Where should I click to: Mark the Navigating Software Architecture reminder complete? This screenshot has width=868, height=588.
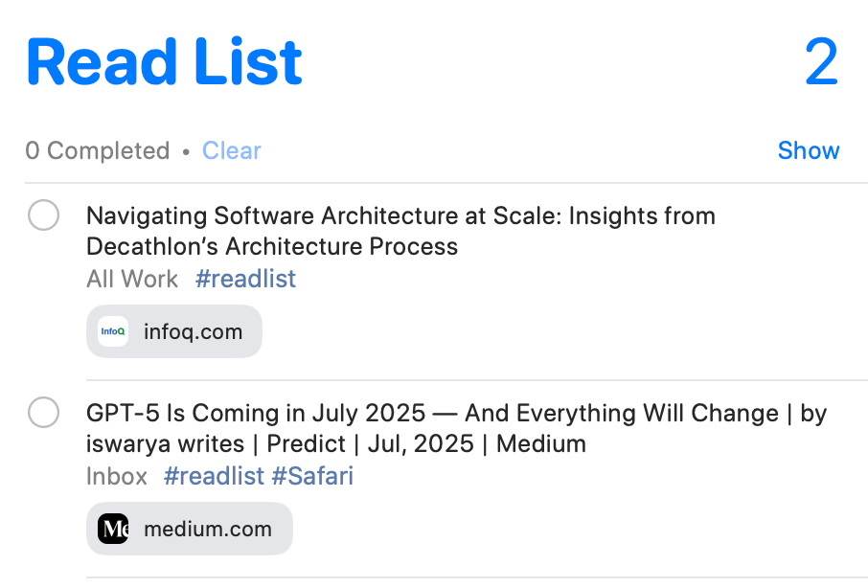point(44,215)
